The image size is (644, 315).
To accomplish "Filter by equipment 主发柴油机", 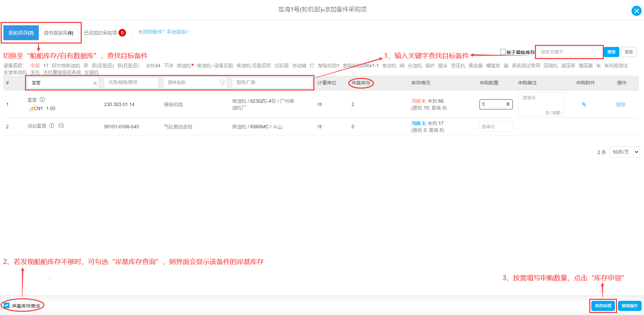I will pyautogui.click(x=15, y=72).
